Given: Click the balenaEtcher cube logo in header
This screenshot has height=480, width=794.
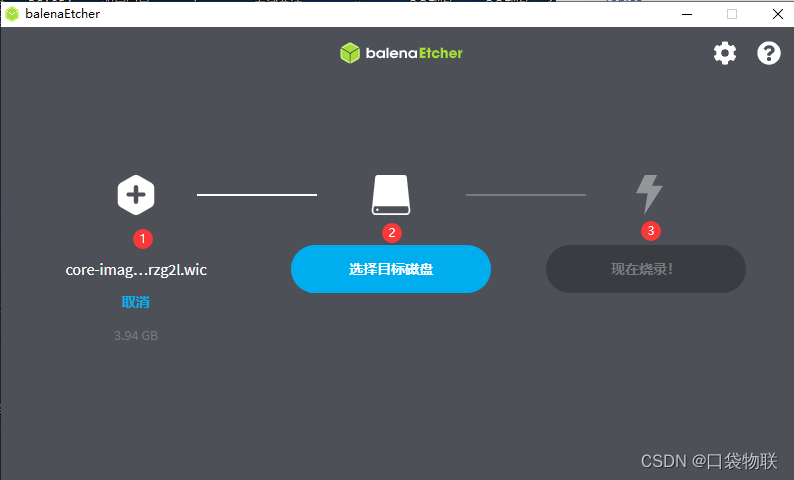Looking at the screenshot, I should [350, 53].
